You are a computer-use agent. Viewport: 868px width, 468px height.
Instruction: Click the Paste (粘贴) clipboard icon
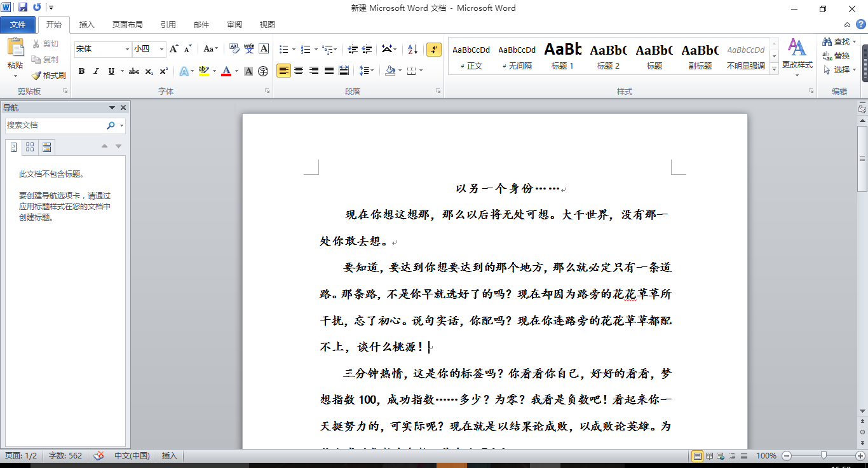(15, 48)
